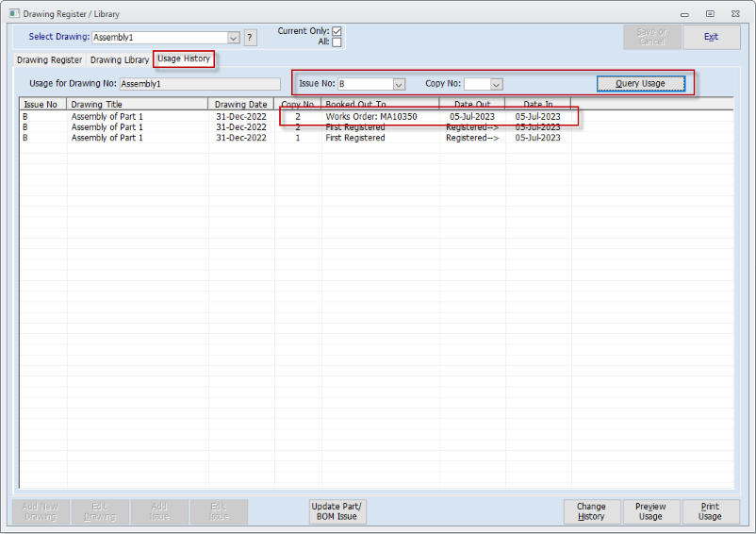Click Update Part/BOM Issue button
Screen dimensions: 756x534
tap(337, 511)
